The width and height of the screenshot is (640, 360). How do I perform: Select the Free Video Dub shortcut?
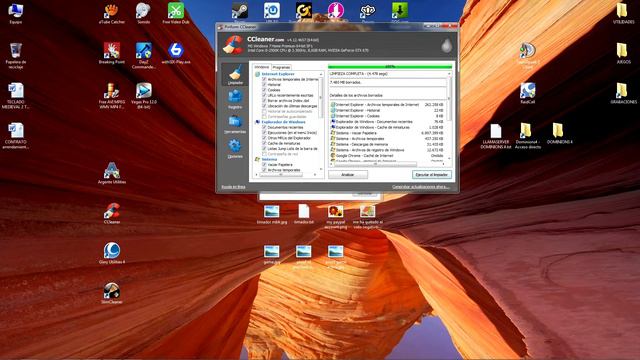click(x=176, y=13)
